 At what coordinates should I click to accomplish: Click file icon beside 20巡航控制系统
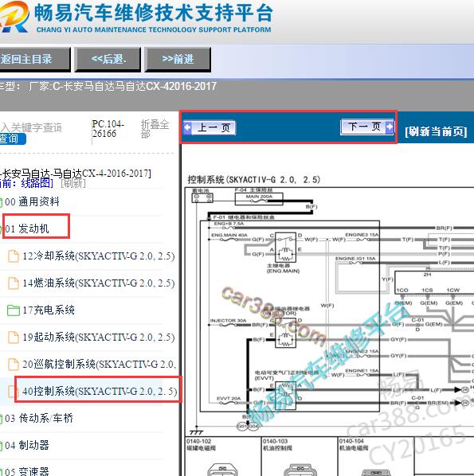(14, 364)
